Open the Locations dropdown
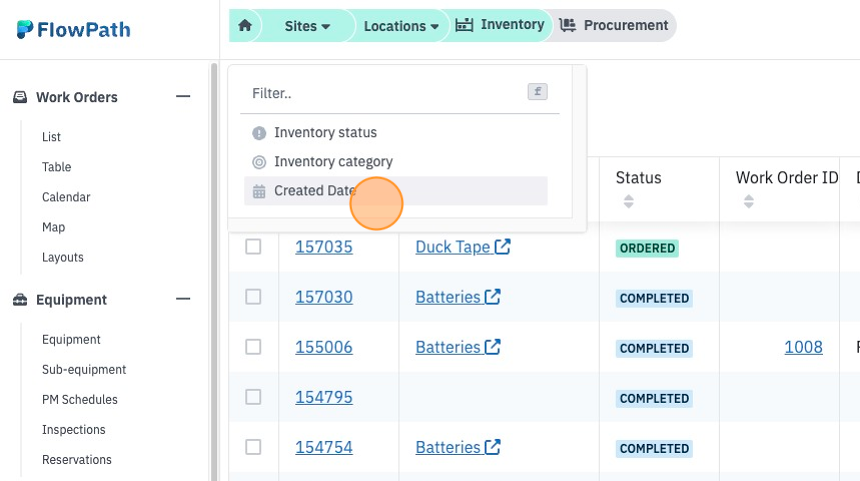860x481 pixels. (401, 26)
